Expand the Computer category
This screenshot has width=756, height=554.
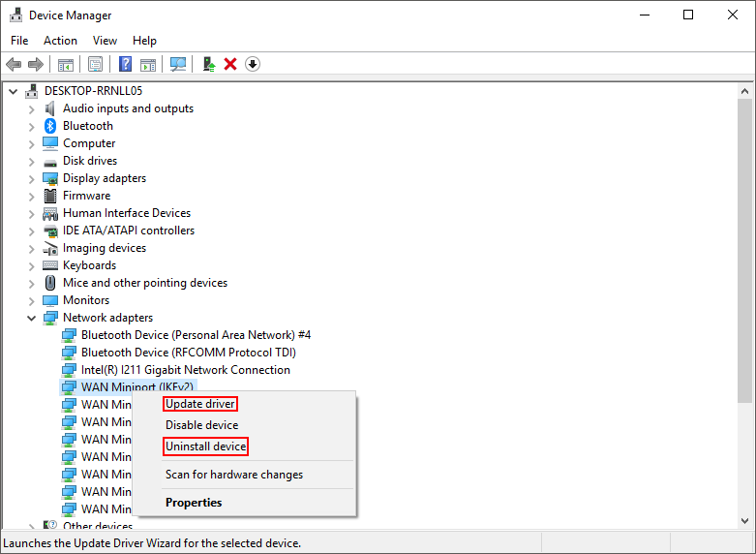[x=32, y=143]
